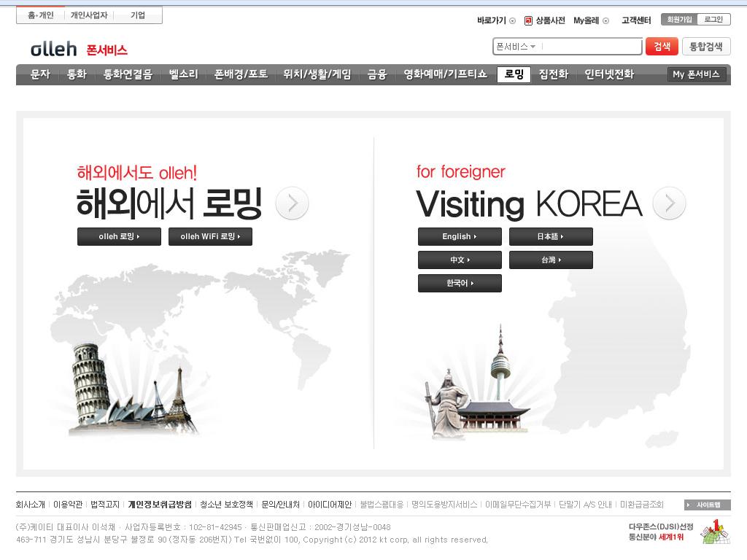Click the red 검색 button

click(x=662, y=47)
